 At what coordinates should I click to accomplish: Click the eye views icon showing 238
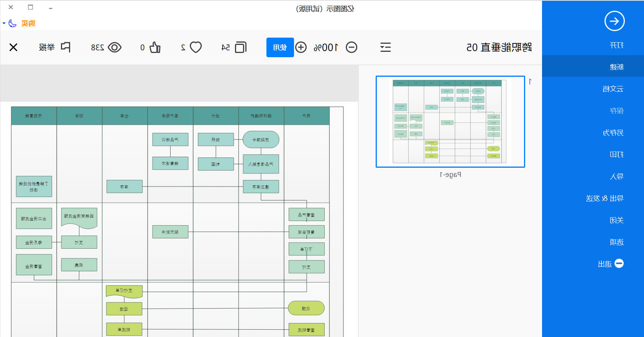(x=115, y=47)
